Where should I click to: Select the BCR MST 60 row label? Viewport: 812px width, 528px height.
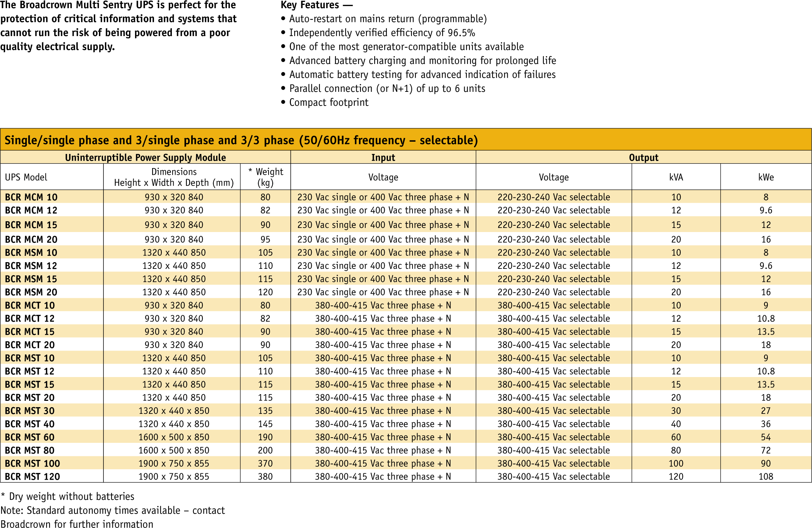30,437
